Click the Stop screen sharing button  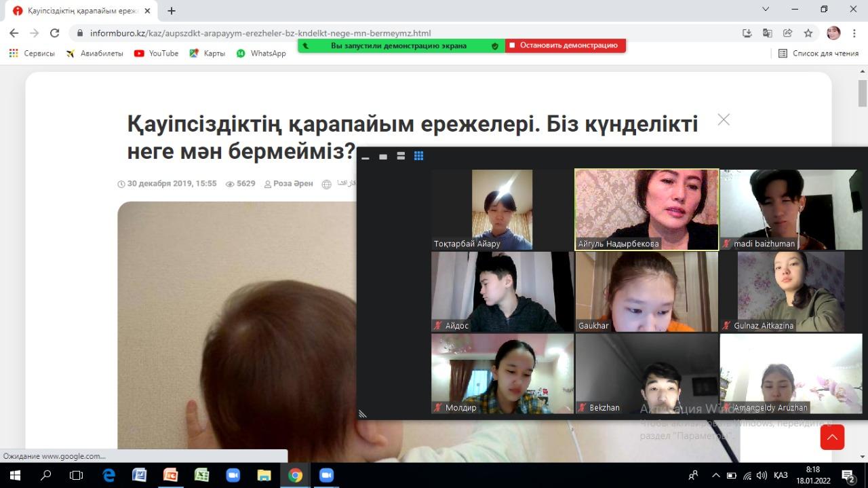click(565, 45)
